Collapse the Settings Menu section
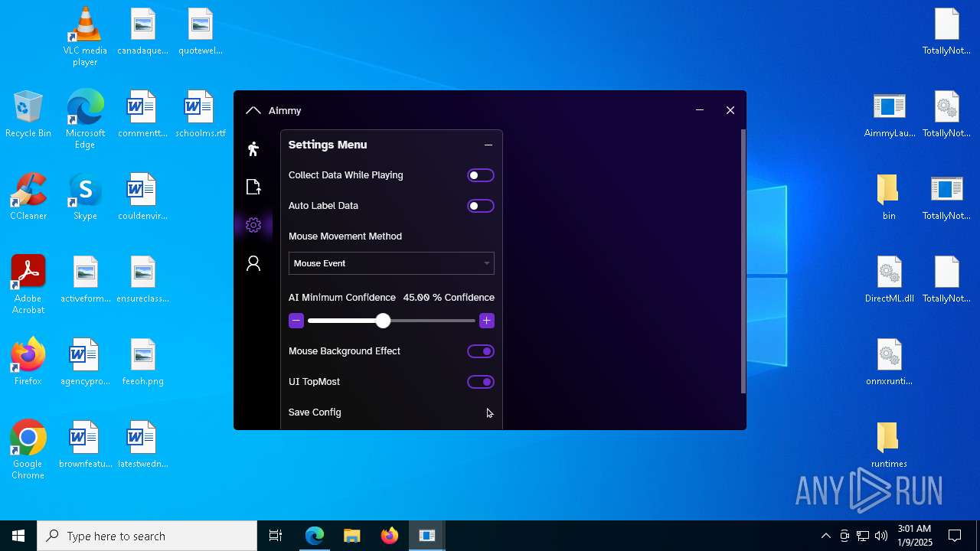Viewport: 980px width, 551px height. pos(488,145)
